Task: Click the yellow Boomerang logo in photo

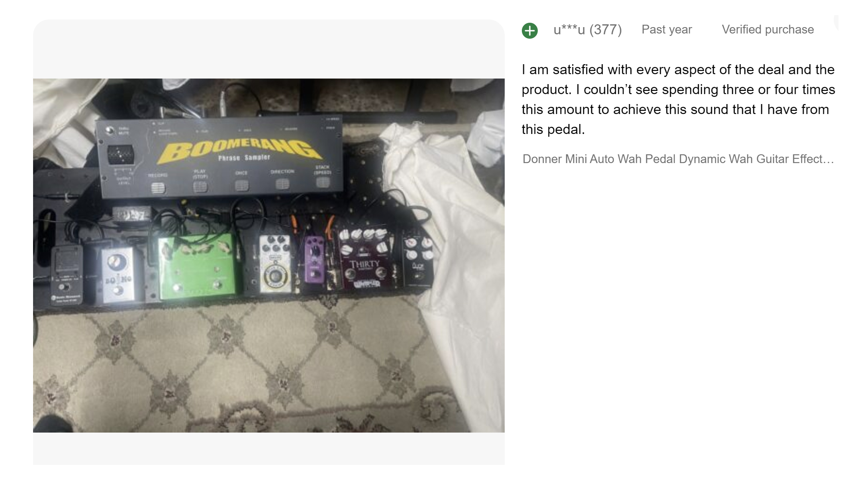Action: [x=239, y=151]
